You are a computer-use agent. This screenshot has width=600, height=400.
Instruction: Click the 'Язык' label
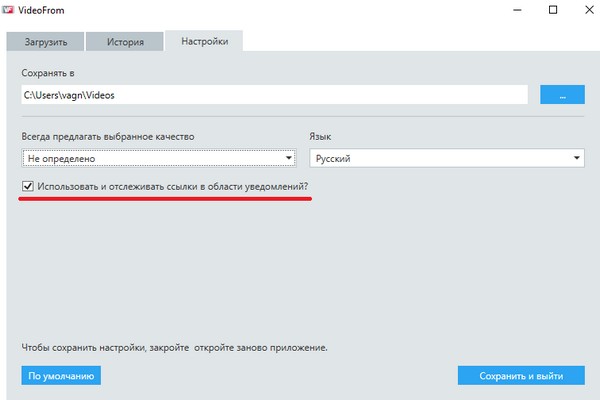click(320, 137)
